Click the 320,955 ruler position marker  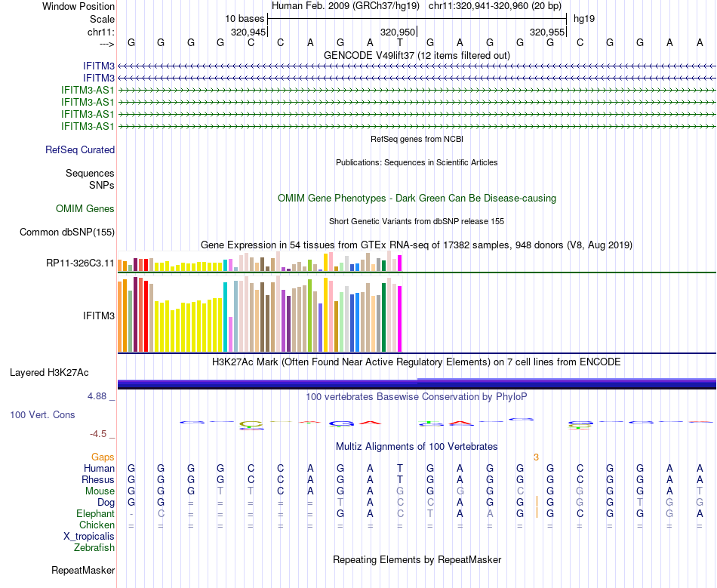(547, 32)
